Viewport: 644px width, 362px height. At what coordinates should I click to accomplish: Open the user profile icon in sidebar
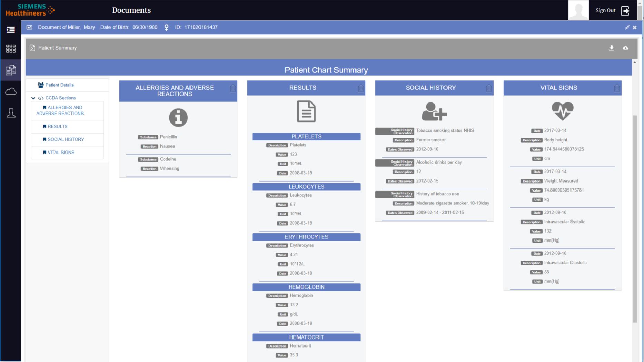click(11, 113)
